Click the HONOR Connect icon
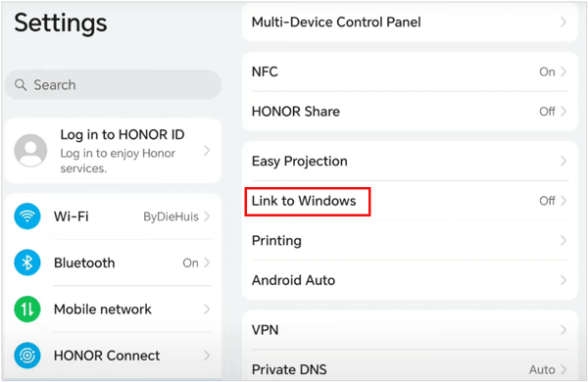 27,356
